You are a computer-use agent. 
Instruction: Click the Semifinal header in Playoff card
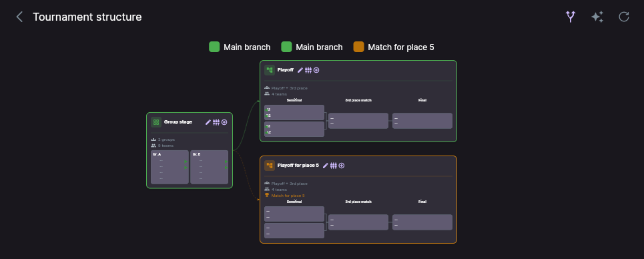click(294, 100)
